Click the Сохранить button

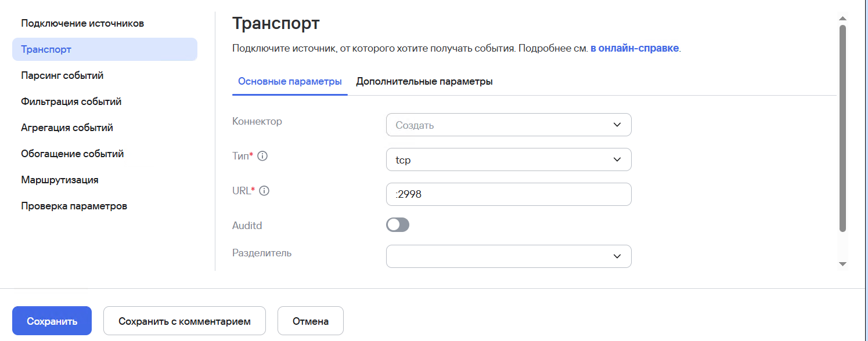coord(52,321)
